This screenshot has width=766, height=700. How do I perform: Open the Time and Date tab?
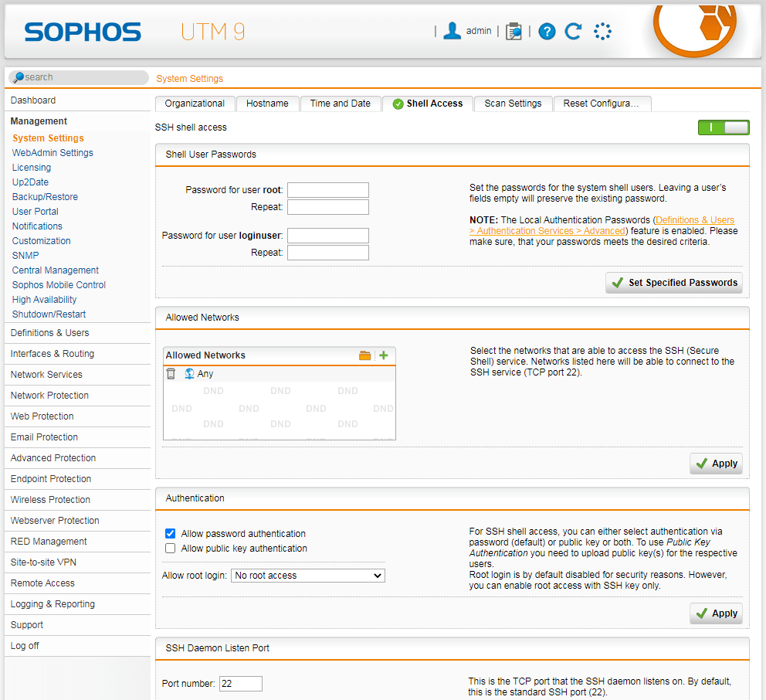point(340,104)
